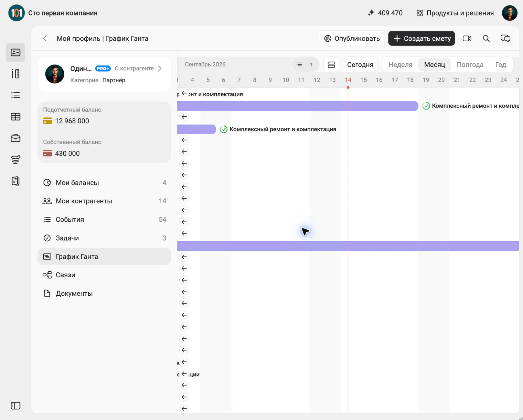The height and width of the screenshot is (420, 523).
Task: Click the "Опубликовать" button
Action: tap(352, 39)
